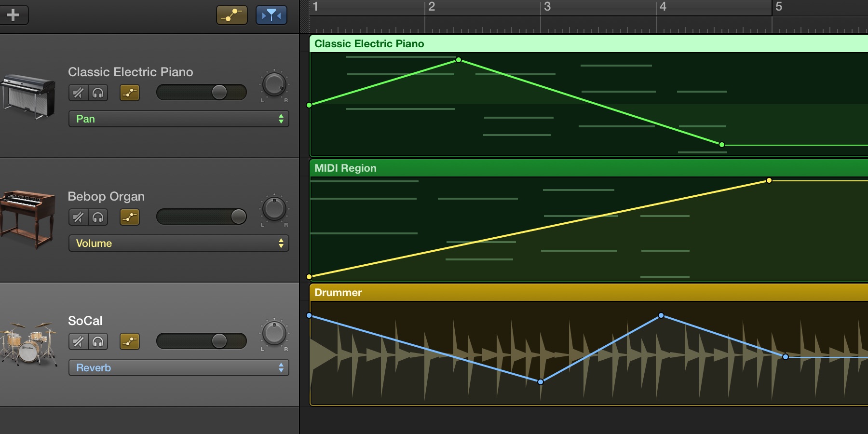Toggle automation on Bebop Organ track
The height and width of the screenshot is (434, 868).
pyautogui.click(x=130, y=217)
